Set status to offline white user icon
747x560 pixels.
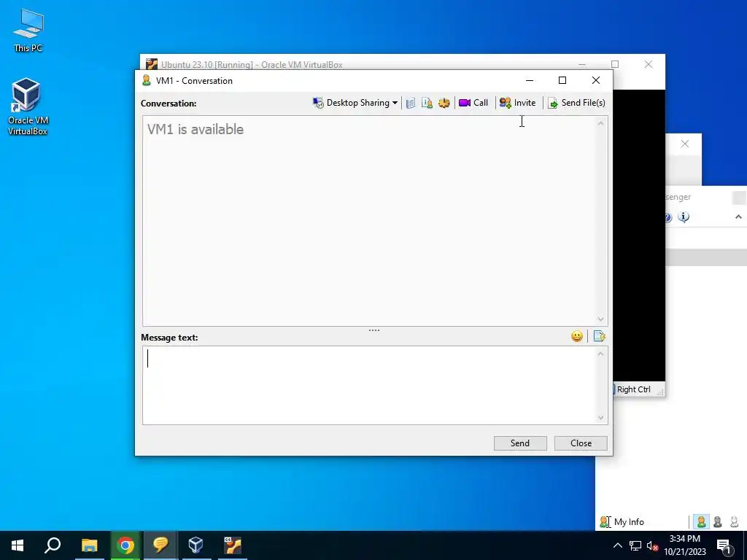[x=734, y=522]
